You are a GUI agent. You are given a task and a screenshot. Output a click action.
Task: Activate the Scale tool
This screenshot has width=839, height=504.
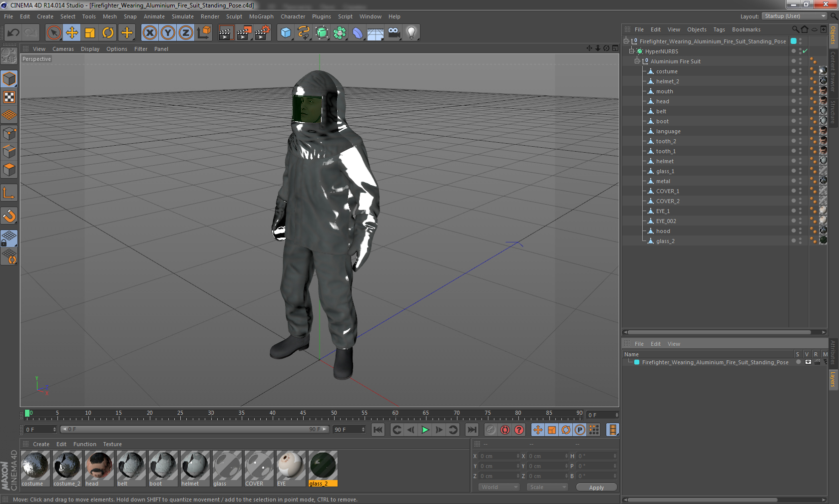[x=90, y=33]
